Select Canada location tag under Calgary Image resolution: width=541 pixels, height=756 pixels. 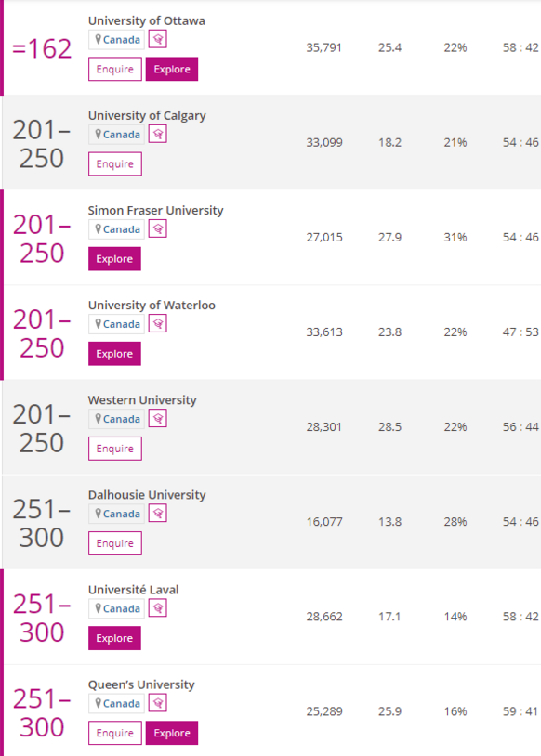point(117,135)
